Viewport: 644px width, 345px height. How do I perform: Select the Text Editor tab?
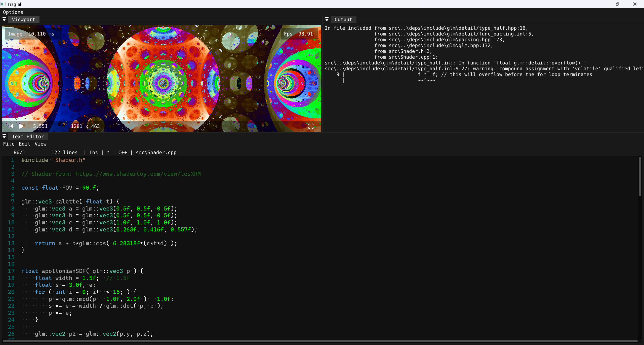point(28,136)
